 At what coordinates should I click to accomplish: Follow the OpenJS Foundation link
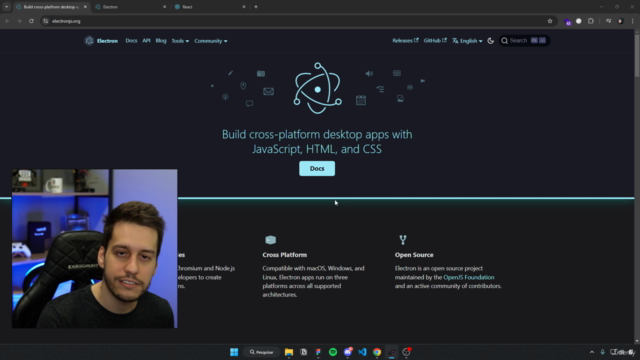(x=469, y=277)
